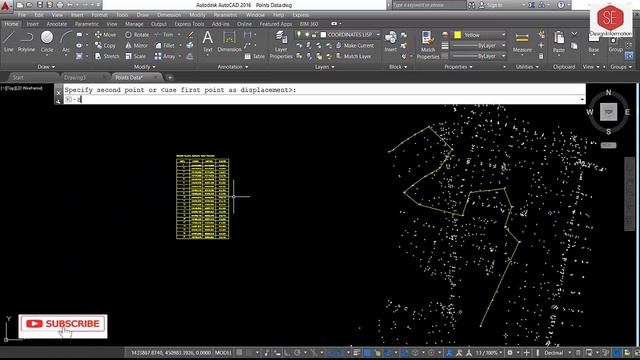
Task: Activate the Mirror command
Action: click(x=136, y=46)
